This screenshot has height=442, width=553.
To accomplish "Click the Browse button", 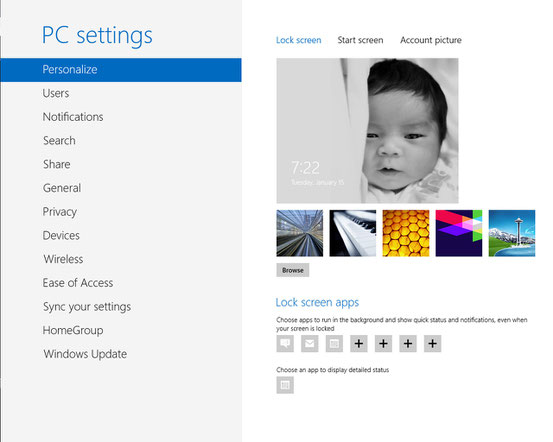I will coord(293,270).
